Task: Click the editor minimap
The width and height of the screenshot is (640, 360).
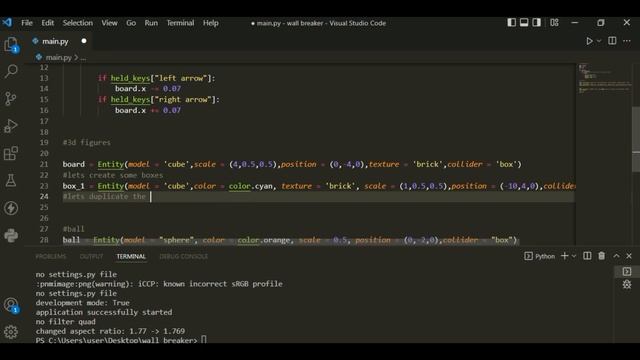Action: tap(604, 80)
